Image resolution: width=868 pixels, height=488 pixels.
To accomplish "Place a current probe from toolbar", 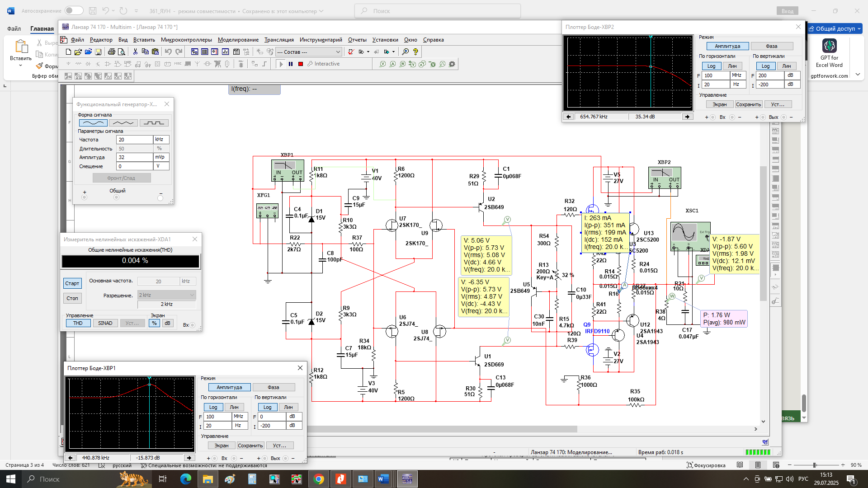I will click(393, 64).
